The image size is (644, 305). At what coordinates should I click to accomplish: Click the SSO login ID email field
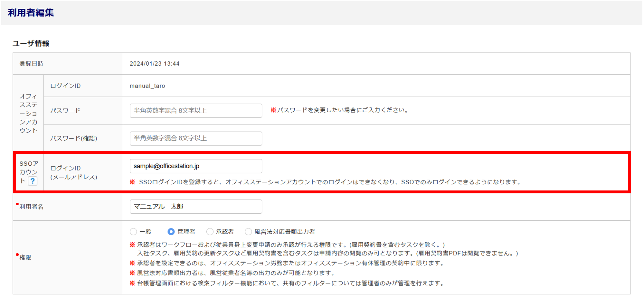tap(196, 166)
